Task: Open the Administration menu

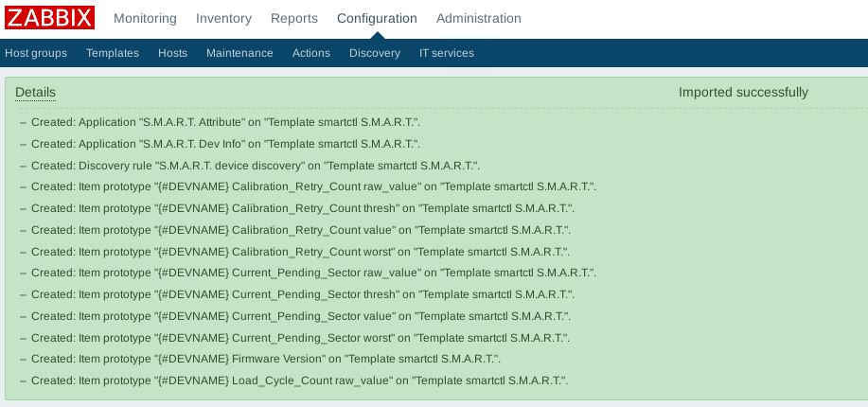Action: click(478, 18)
